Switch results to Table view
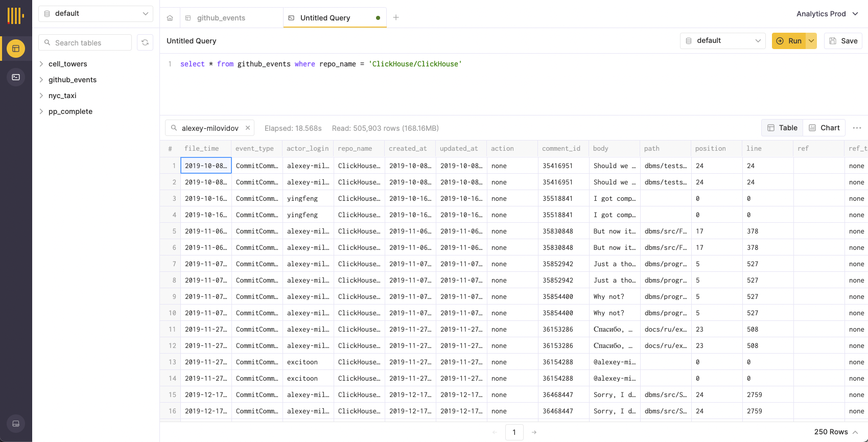Screen dimensions: 868x442 pyautogui.click(x=782, y=128)
